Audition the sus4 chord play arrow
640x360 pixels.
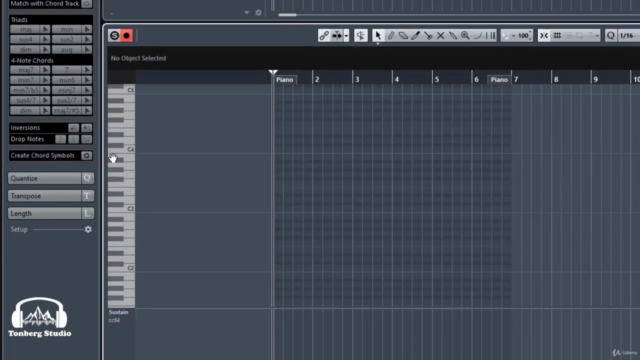click(x=45, y=39)
